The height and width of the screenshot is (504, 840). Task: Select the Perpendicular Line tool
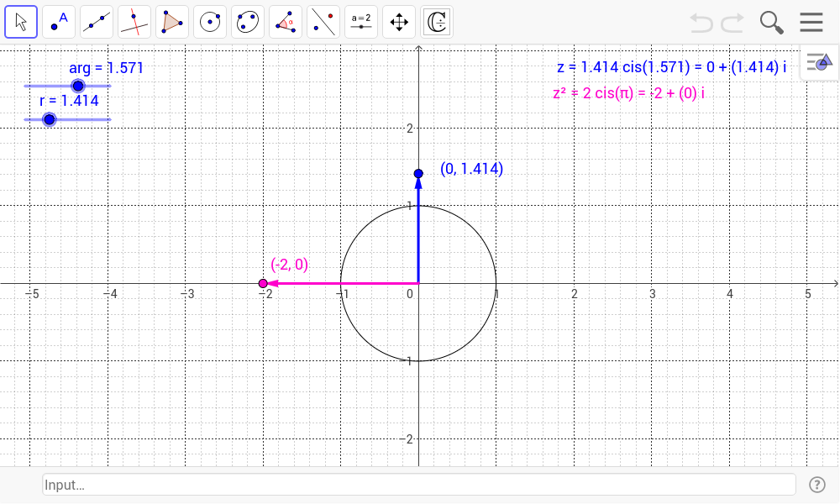[x=134, y=22]
